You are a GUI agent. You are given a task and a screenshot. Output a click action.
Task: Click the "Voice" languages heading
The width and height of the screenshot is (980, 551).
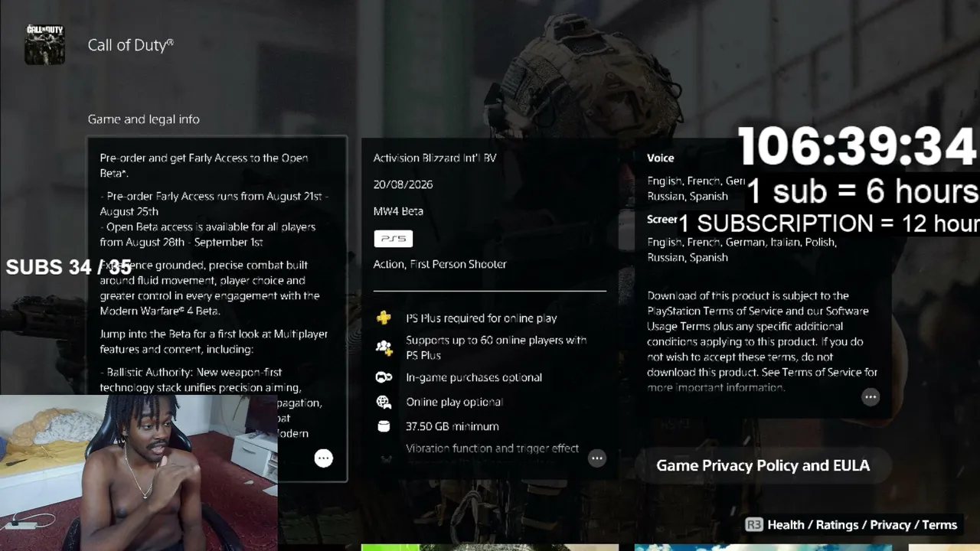661,158
